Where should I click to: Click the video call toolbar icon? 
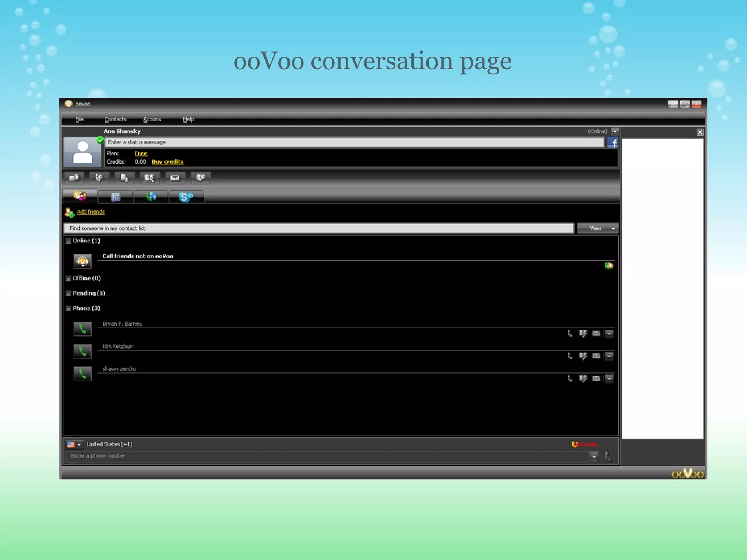74,178
